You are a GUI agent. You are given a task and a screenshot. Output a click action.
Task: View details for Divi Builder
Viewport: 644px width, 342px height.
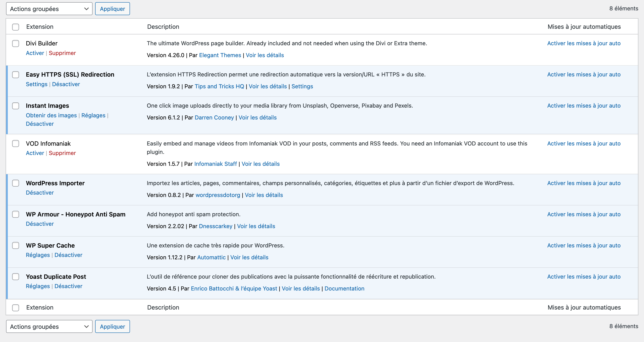click(265, 55)
